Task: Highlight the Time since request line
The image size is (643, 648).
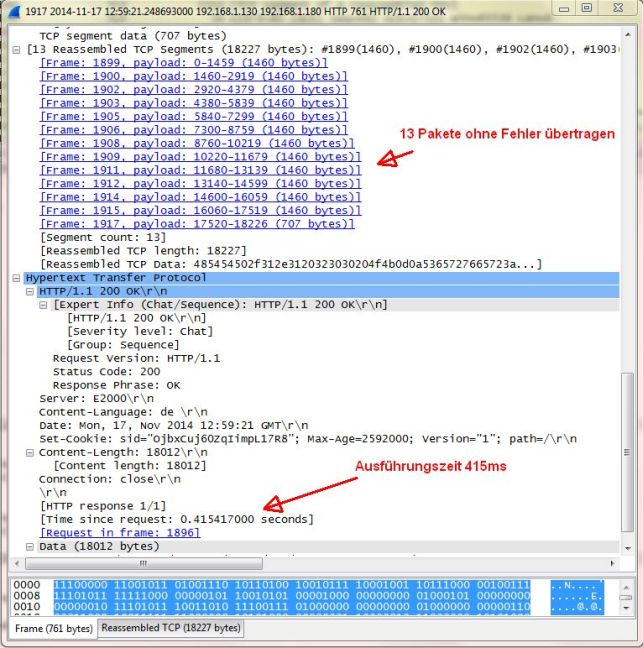Action: click(176, 520)
